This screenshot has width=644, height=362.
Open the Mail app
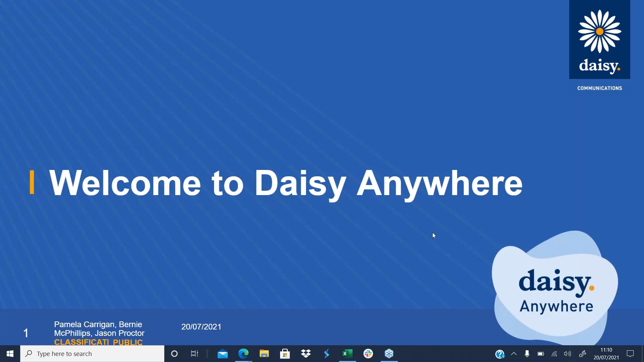[223, 354]
